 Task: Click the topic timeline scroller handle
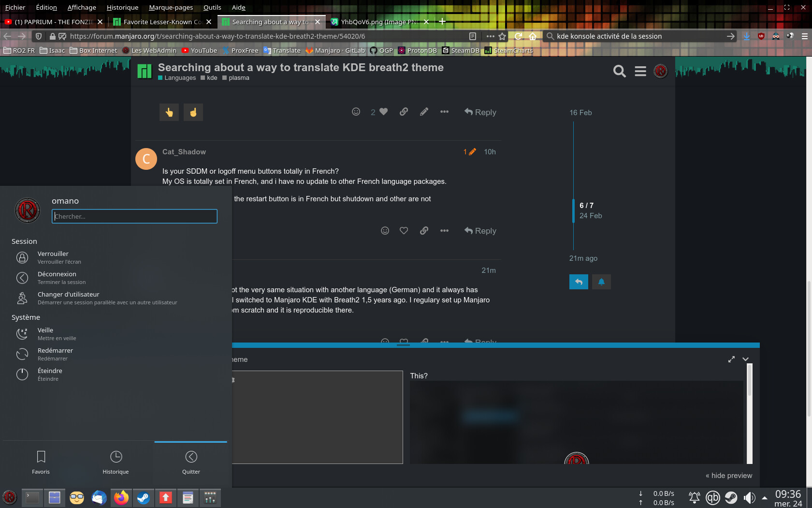pos(574,210)
